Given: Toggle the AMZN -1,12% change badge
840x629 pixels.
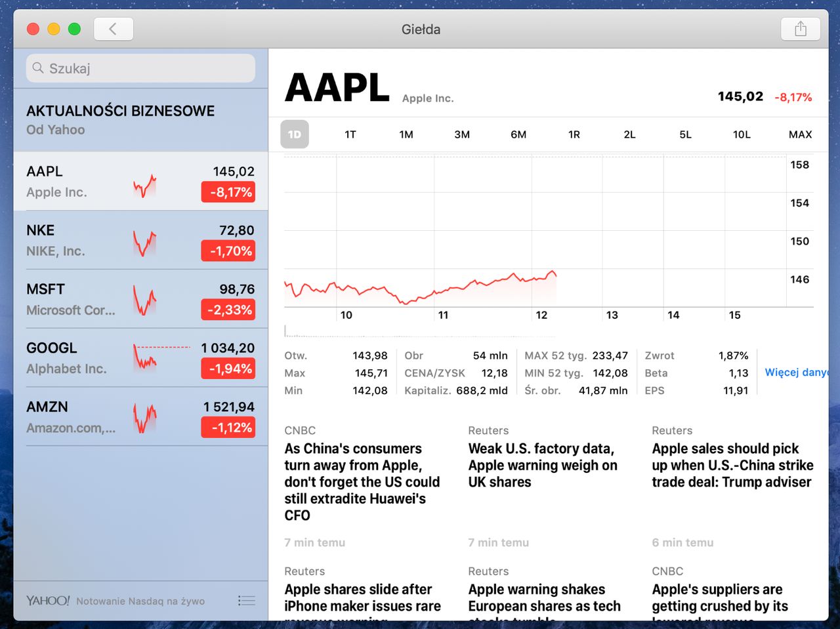Looking at the screenshot, I should pyautogui.click(x=228, y=428).
